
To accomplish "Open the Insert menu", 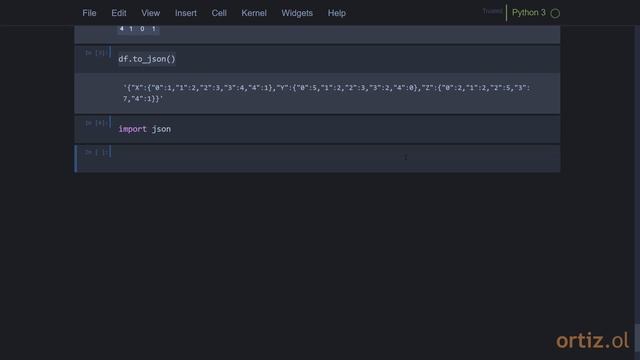I will click(x=186, y=13).
